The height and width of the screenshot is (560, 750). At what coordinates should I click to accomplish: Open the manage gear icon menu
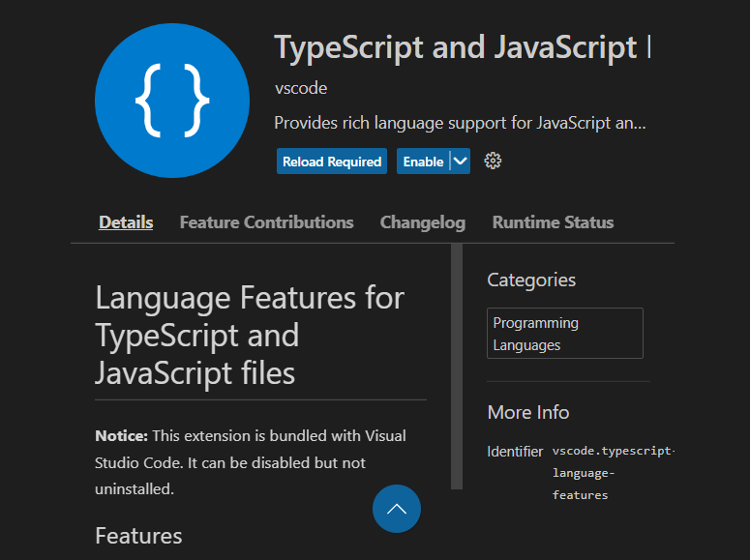point(493,162)
